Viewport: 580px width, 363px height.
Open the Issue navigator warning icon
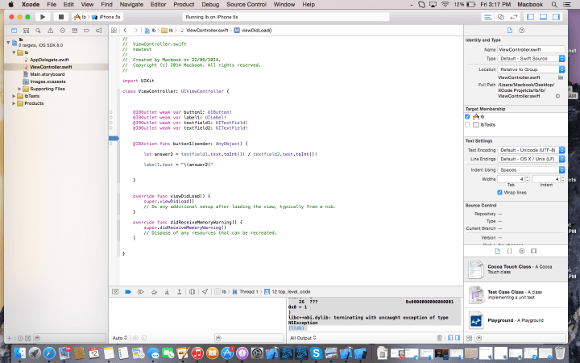[x=50, y=30]
